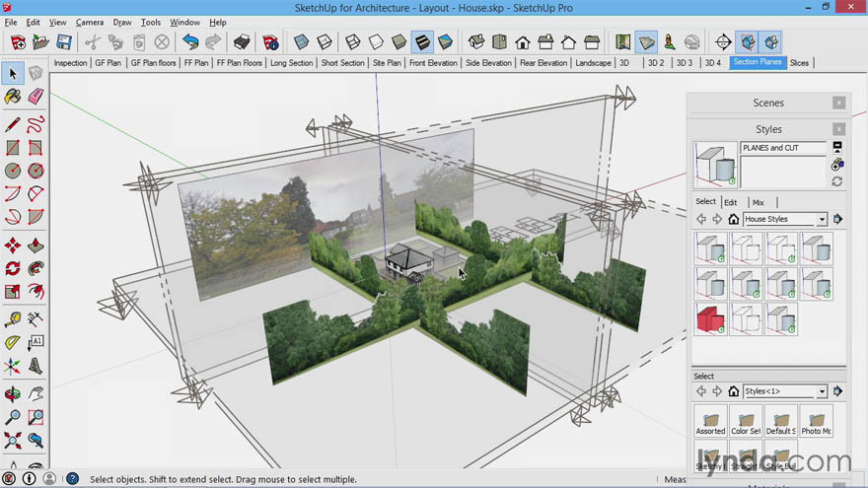The image size is (868, 488).
Task: Open the Edit tab in Styles
Action: coord(730,202)
